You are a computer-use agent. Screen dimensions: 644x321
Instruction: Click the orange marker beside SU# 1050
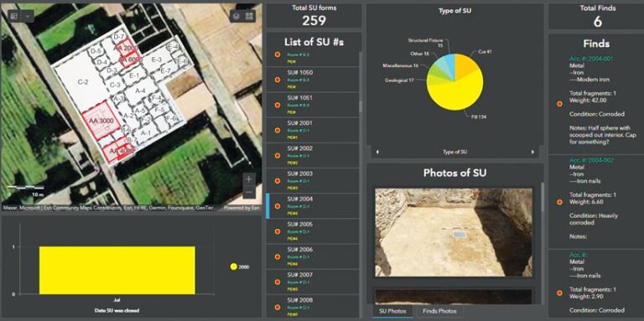click(278, 80)
